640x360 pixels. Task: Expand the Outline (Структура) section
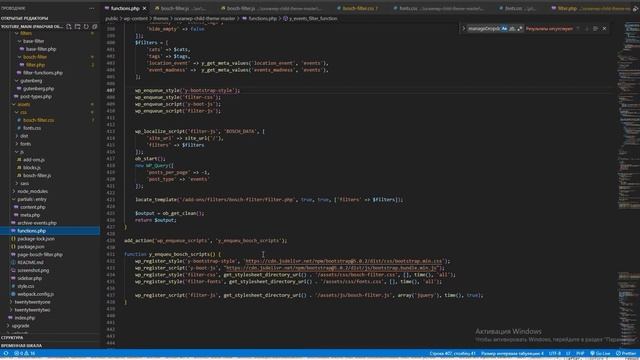pyautogui.click(x=50, y=338)
